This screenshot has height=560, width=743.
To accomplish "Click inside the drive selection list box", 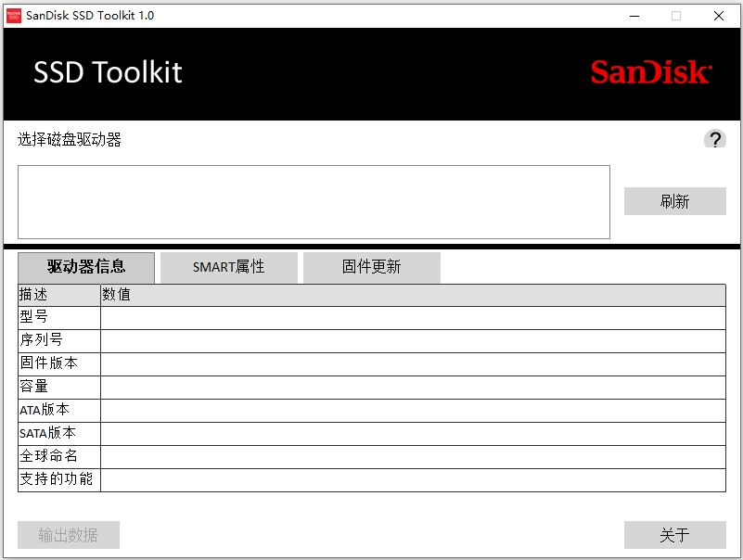I will pyautogui.click(x=314, y=200).
